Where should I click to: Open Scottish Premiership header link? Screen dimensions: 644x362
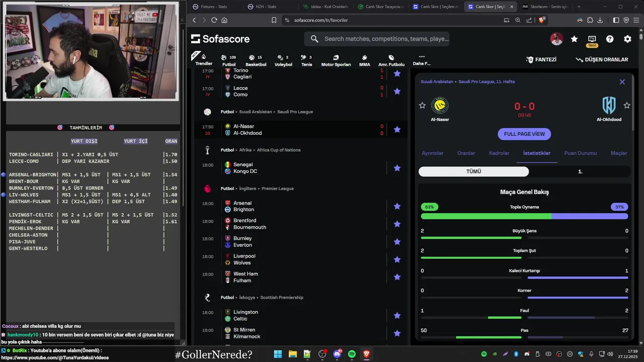281,298
